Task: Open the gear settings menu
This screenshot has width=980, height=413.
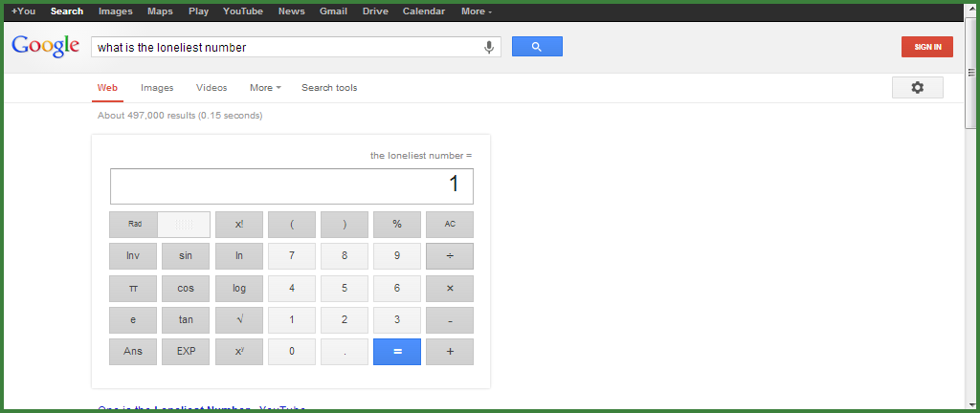Action: click(x=918, y=88)
